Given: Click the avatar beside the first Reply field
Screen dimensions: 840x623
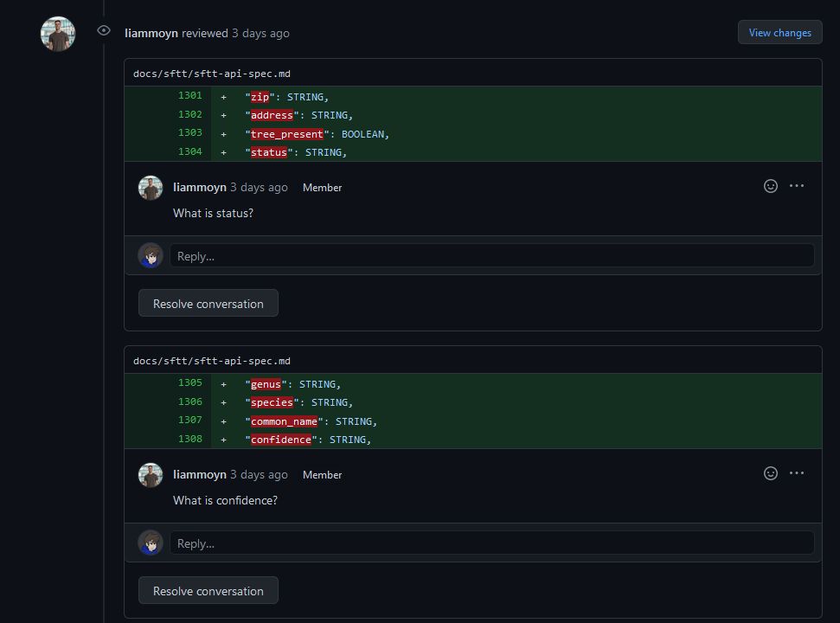Looking at the screenshot, I should [x=150, y=254].
